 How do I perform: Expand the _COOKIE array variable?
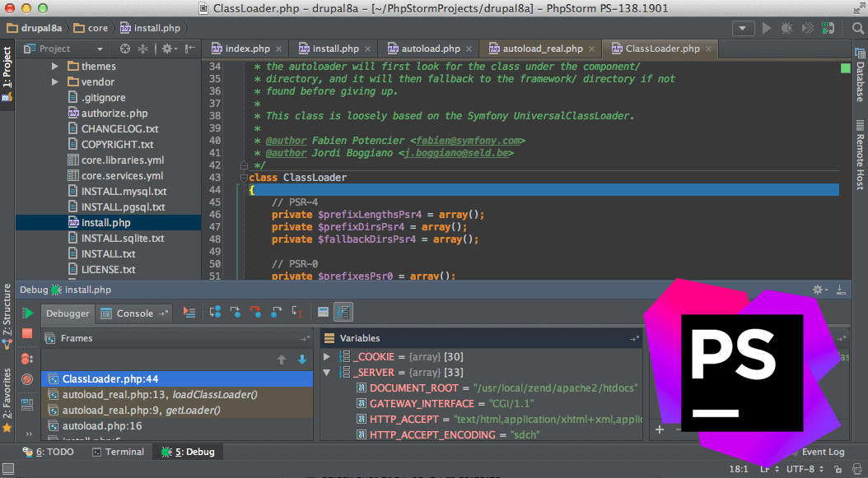pyautogui.click(x=327, y=357)
